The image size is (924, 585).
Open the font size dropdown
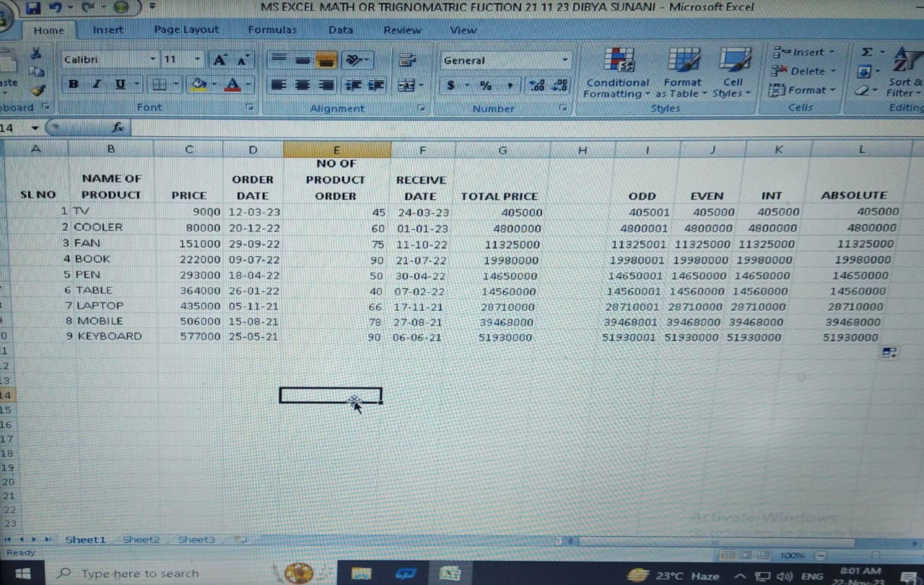[198, 60]
